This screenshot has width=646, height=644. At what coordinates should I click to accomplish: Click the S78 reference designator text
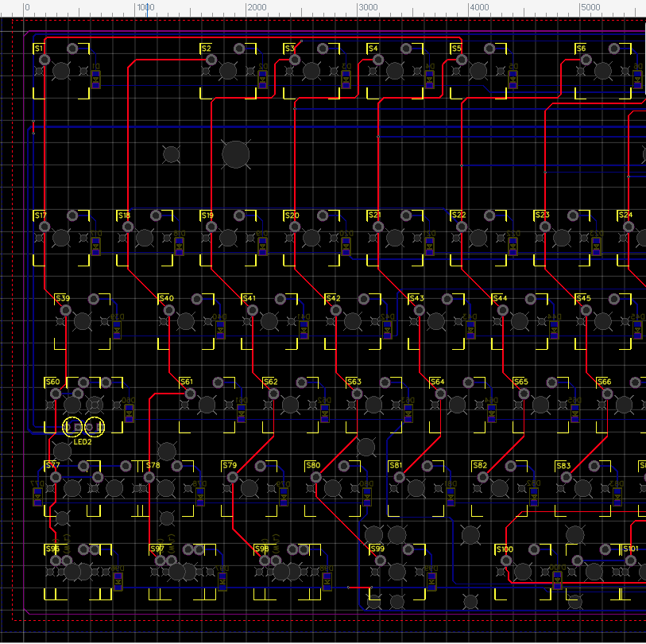click(153, 464)
